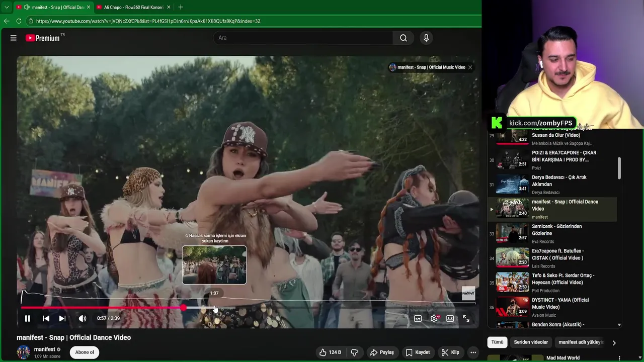Subscribe with Abone ol button
This screenshot has height=362, width=644.
point(85,352)
